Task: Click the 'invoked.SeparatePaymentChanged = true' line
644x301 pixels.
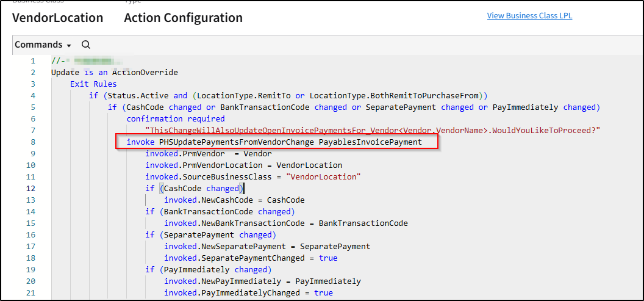Action: tap(251, 258)
